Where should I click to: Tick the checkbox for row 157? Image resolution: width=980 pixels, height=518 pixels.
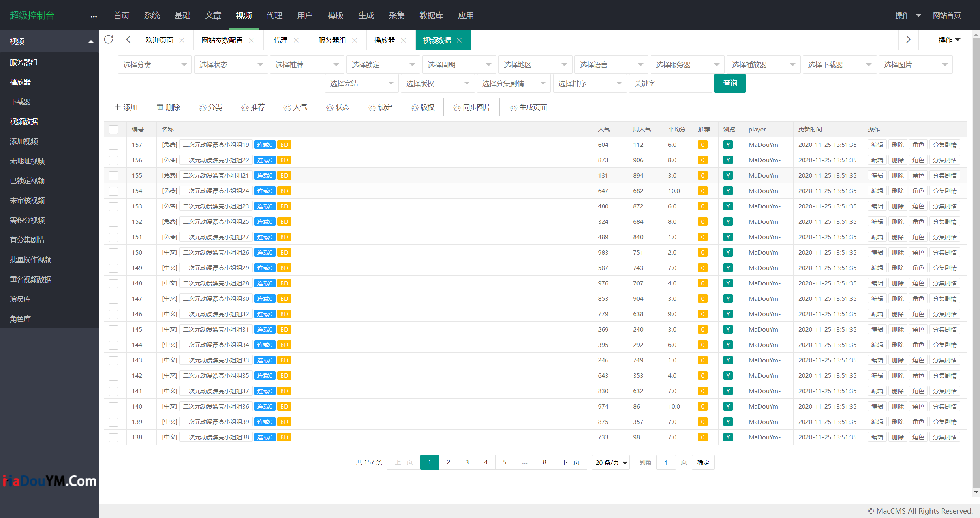[114, 145]
